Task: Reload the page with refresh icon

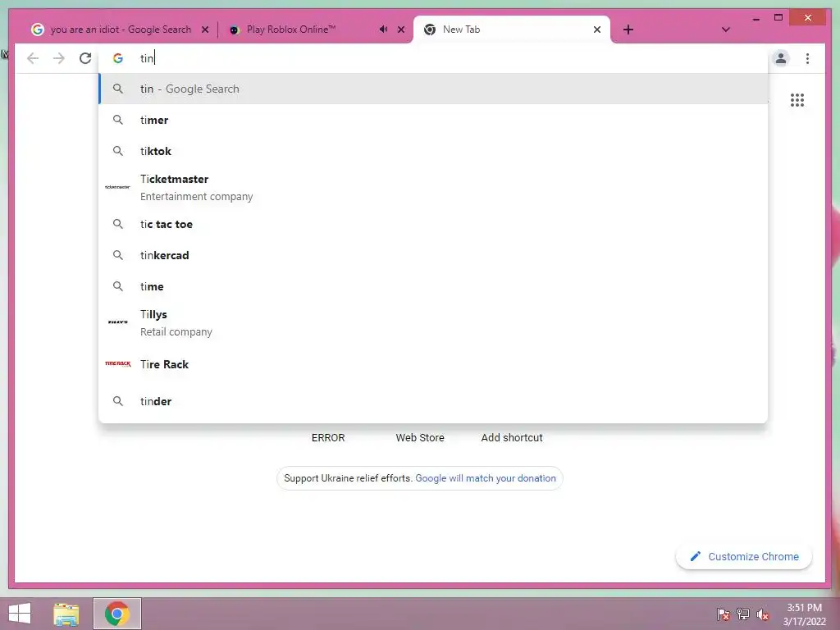Action: (85, 58)
